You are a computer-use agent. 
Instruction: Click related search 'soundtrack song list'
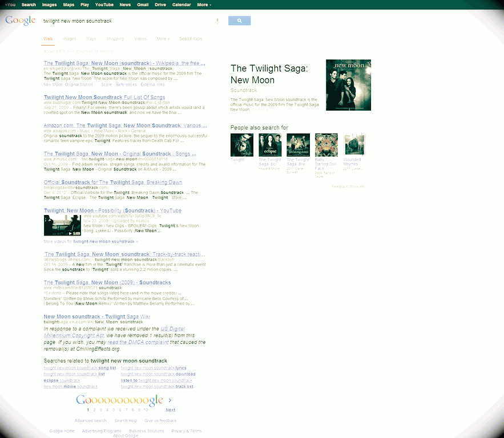point(80,368)
